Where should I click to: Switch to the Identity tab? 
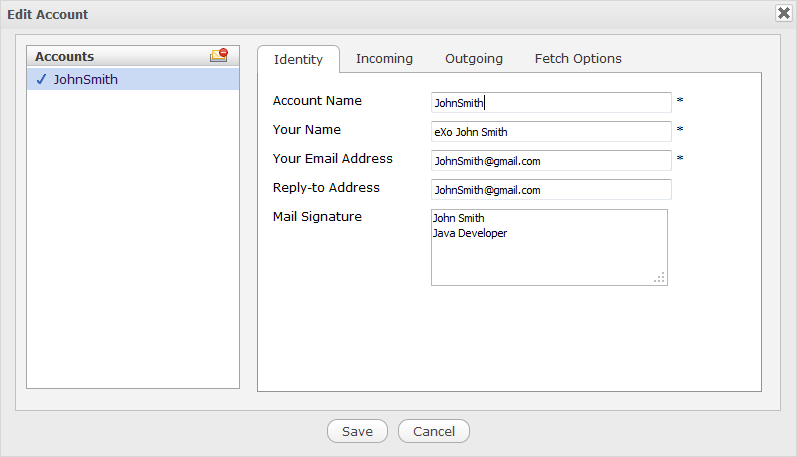298,59
